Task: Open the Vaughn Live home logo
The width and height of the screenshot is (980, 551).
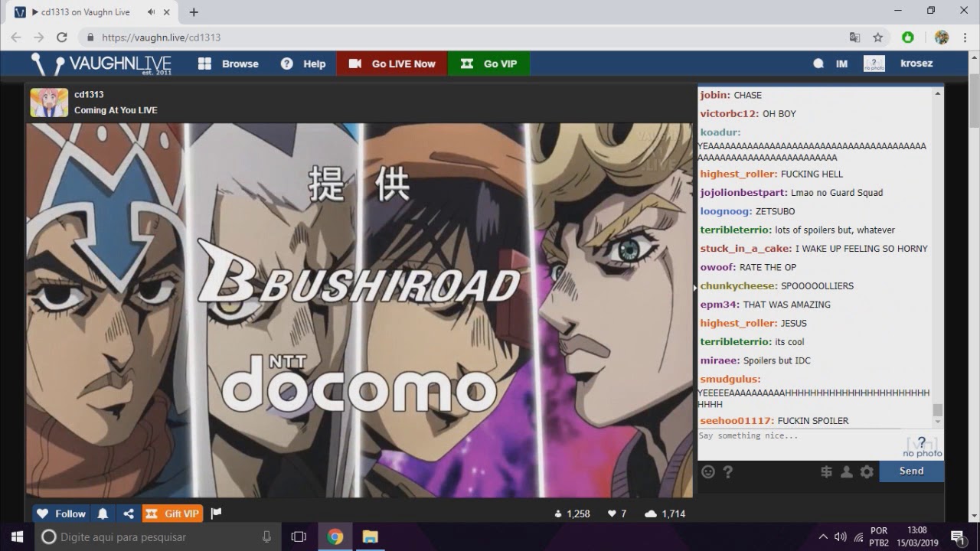Action: [101, 64]
